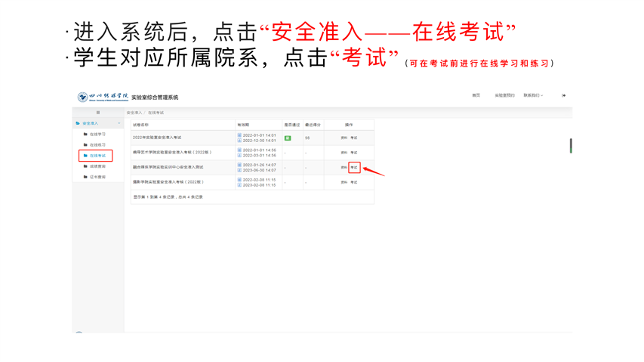Open 实验室预约 in the top navigation
The width and height of the screenshot is (644, 362).
(x=504, y=96)
